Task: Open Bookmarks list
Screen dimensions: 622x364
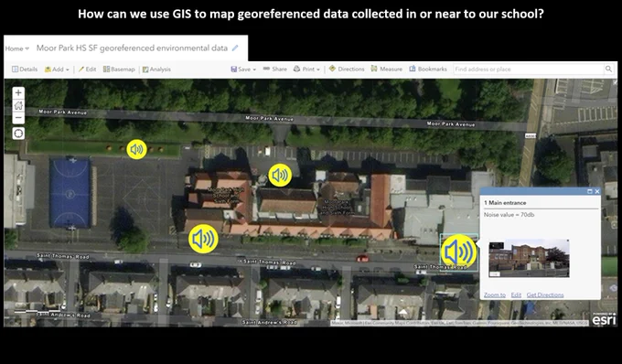Action: pyautogui.click(x=428, y=69)
